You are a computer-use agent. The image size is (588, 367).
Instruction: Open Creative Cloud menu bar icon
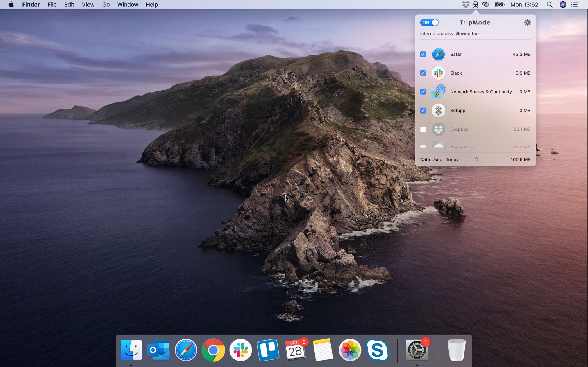[x=486, y=4]
